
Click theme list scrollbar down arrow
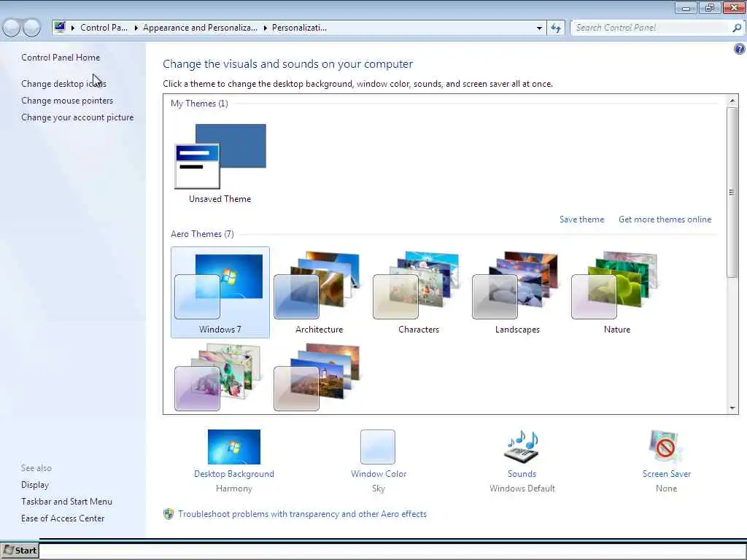tap(732, 408)
